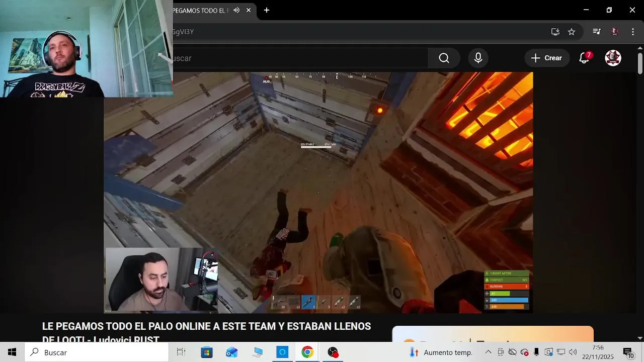Open the computer/remote app icon on taskbar
644x362 pixels.
(258, 352)
